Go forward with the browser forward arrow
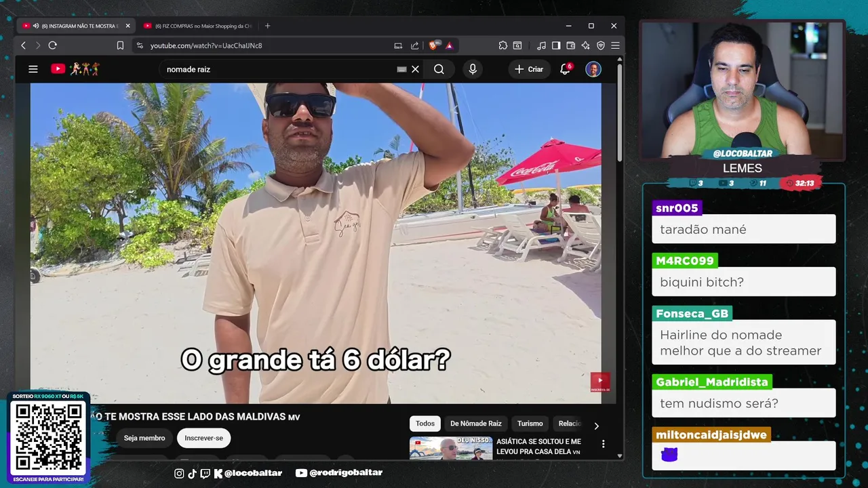868x488 pixels. point(38,45)
